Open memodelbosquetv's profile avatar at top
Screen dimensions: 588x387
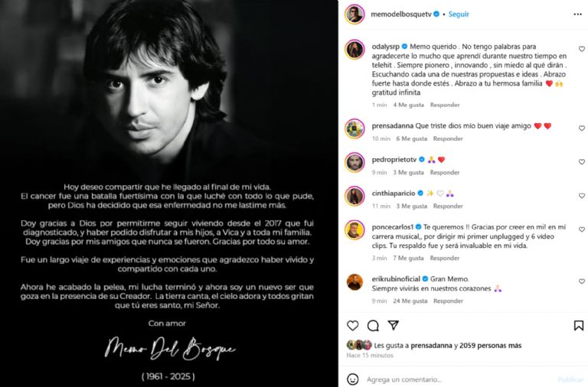click(x=354, y=15)
